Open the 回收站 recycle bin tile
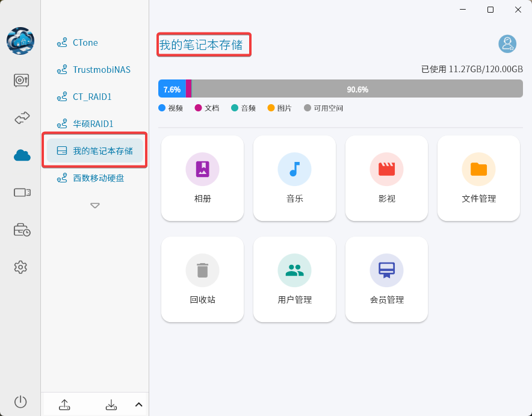 [x=202, y=279]
